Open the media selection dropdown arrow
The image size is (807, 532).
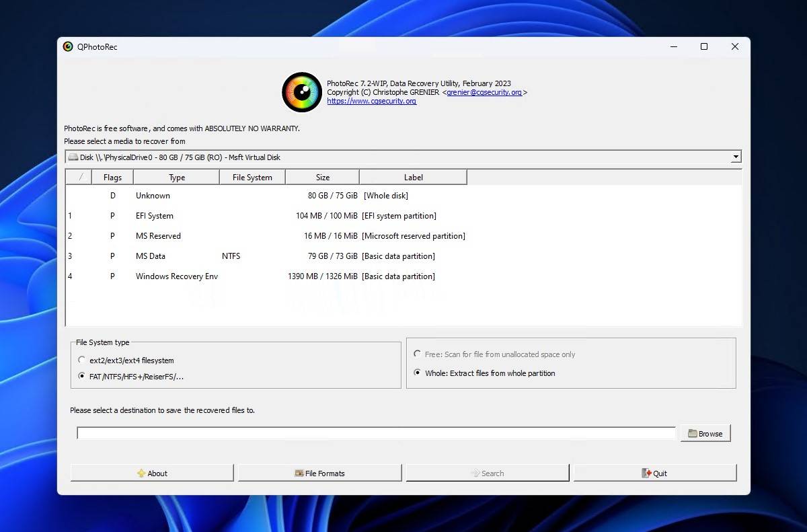coord(736,157)
